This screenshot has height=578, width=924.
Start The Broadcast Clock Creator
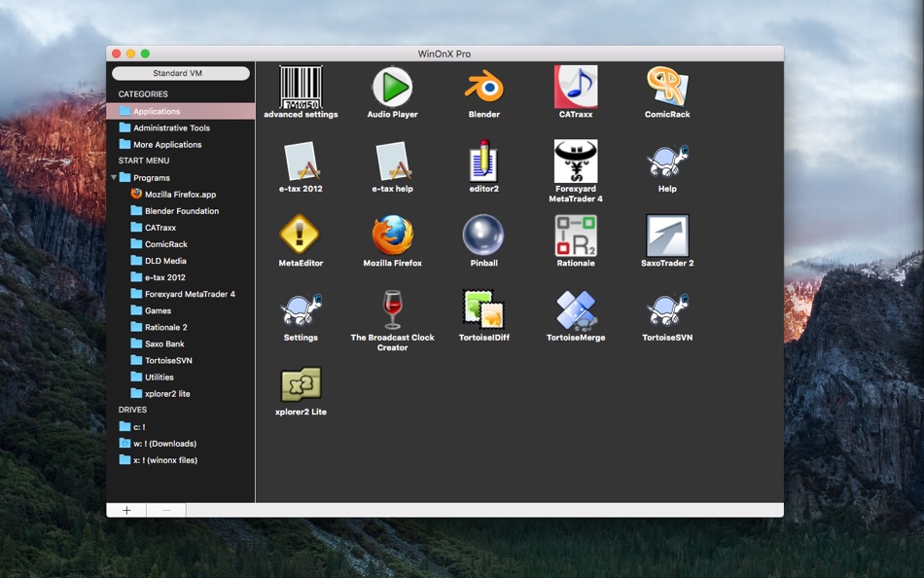click(392, 309)
